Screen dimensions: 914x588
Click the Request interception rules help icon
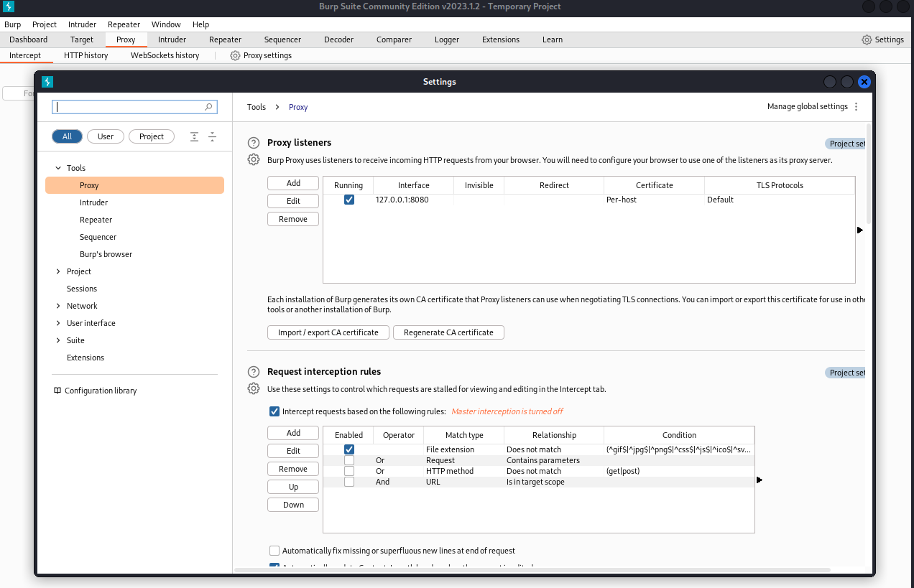[253, 372]
